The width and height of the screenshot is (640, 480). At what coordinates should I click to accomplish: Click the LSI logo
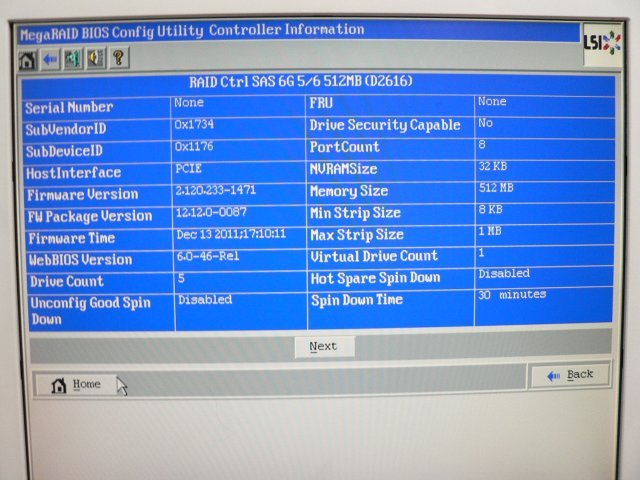click(x=603, y=44)
